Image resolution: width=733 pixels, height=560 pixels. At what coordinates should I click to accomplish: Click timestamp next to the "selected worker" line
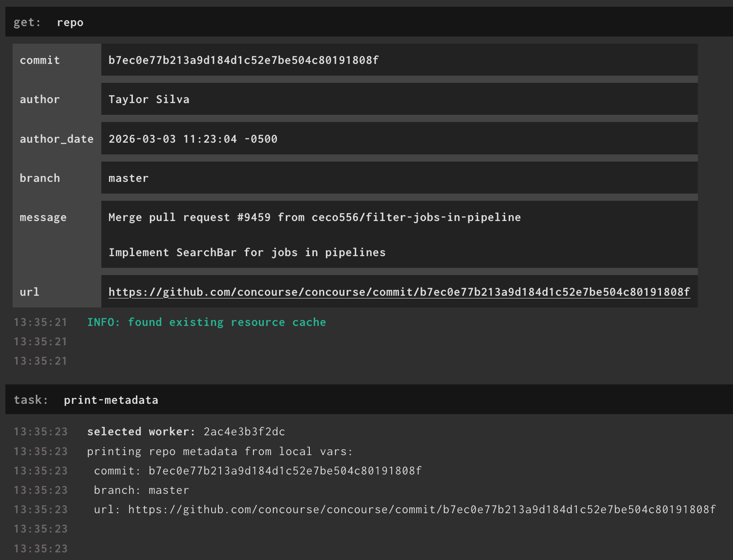[x=41, y=432]
